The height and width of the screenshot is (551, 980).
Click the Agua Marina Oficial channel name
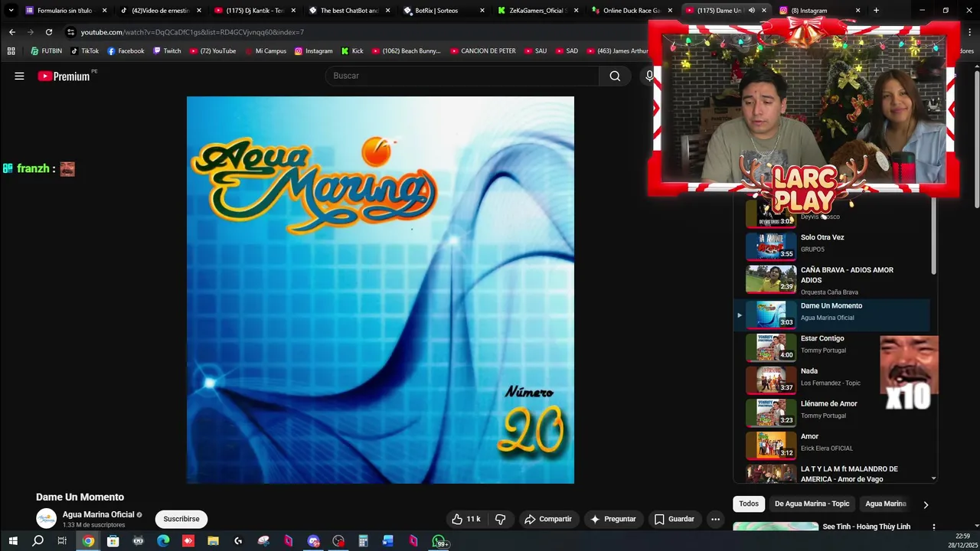[x=98, y=514]
